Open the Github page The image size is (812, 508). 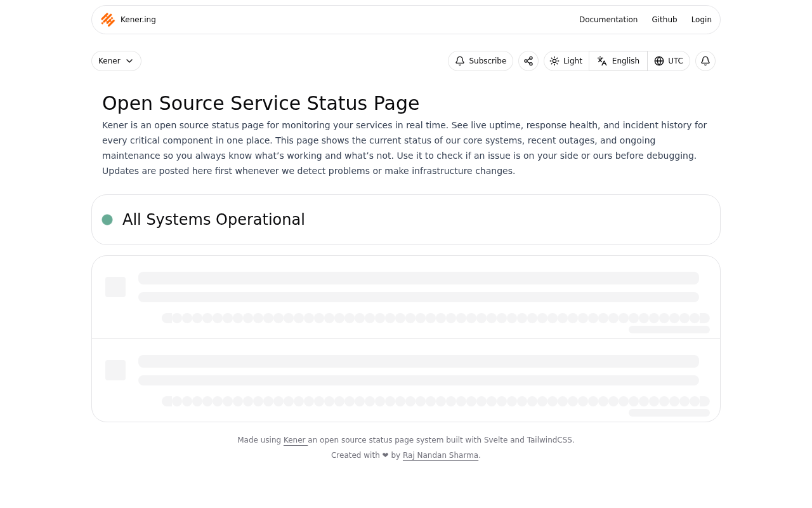click(x=664, y=18)
